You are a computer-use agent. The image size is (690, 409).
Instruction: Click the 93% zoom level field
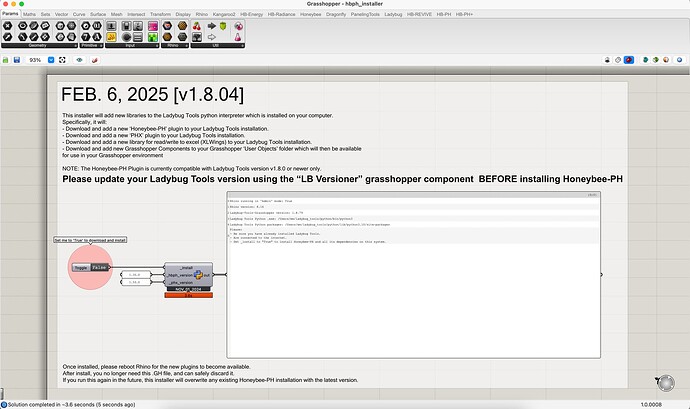[x=35, y=60]
